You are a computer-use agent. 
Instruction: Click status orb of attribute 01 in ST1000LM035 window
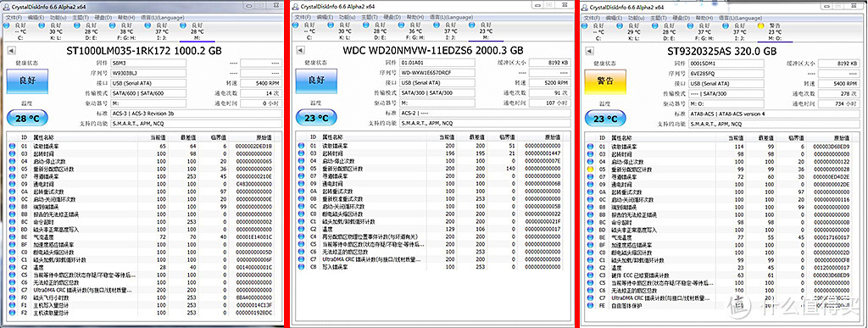pos(12,147)
